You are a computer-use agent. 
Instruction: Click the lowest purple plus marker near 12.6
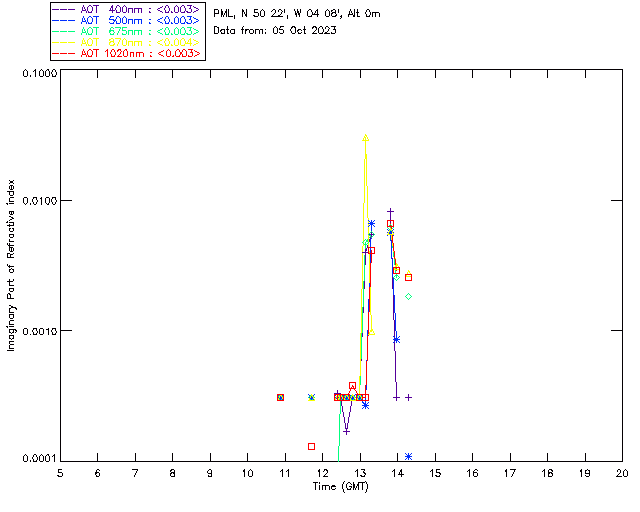(347, 431)
